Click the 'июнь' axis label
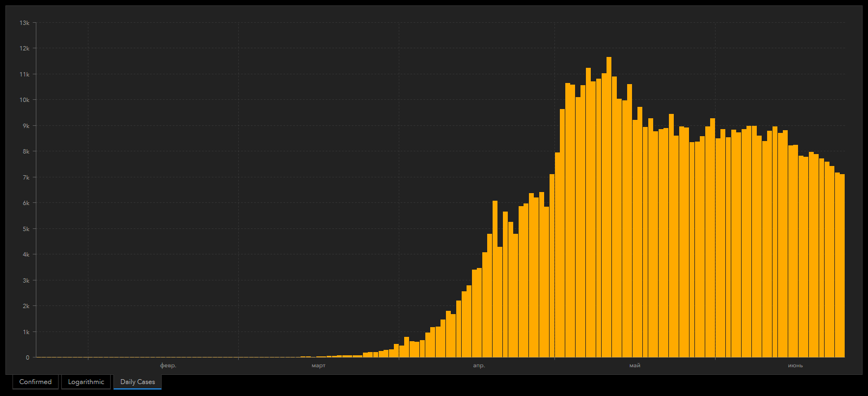This screenshot has height=396, width=868. click(x=795, y=366)
